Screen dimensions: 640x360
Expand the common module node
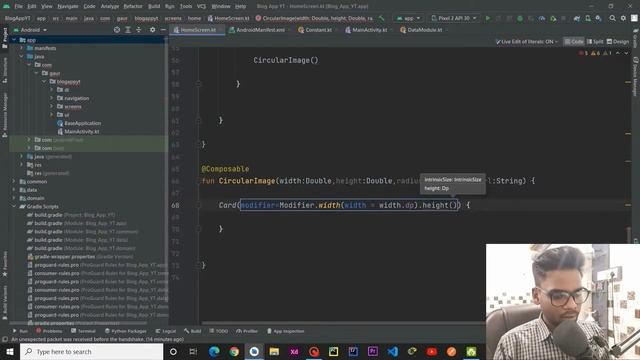pos(14,182)
